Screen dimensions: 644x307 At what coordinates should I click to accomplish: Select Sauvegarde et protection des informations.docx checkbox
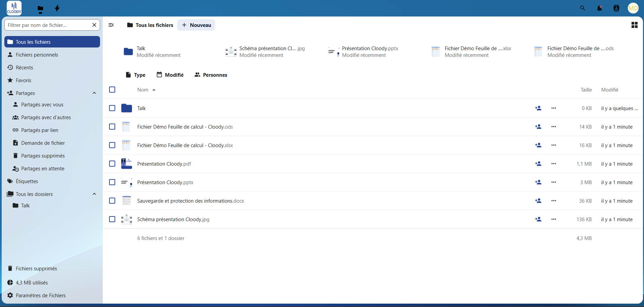point(112,201)
